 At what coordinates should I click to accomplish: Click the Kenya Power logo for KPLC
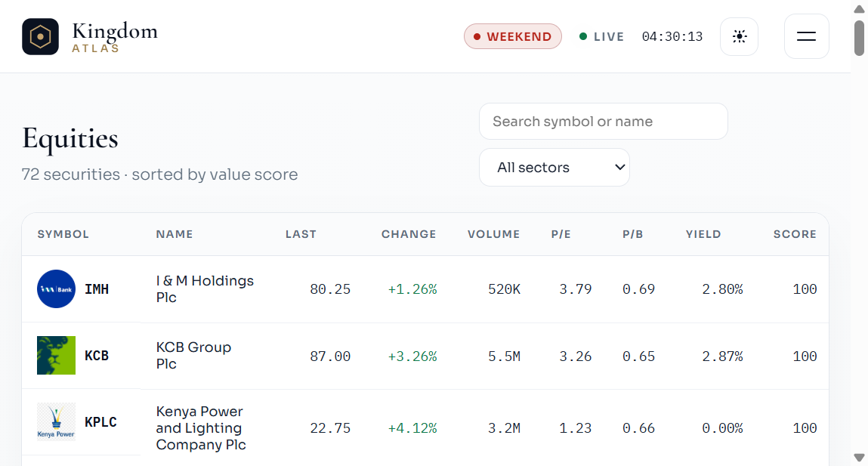(x=56, y=421)
